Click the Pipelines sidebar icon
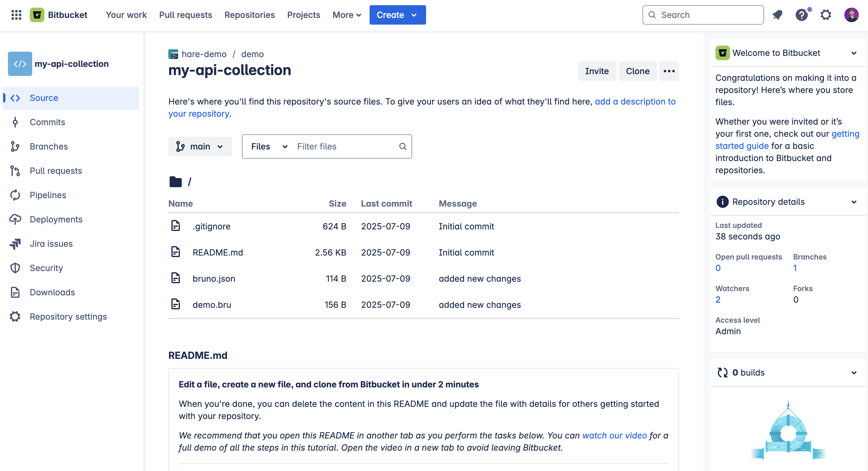The width and height of the screenshot is (868, 471). (x=15, y=195)
